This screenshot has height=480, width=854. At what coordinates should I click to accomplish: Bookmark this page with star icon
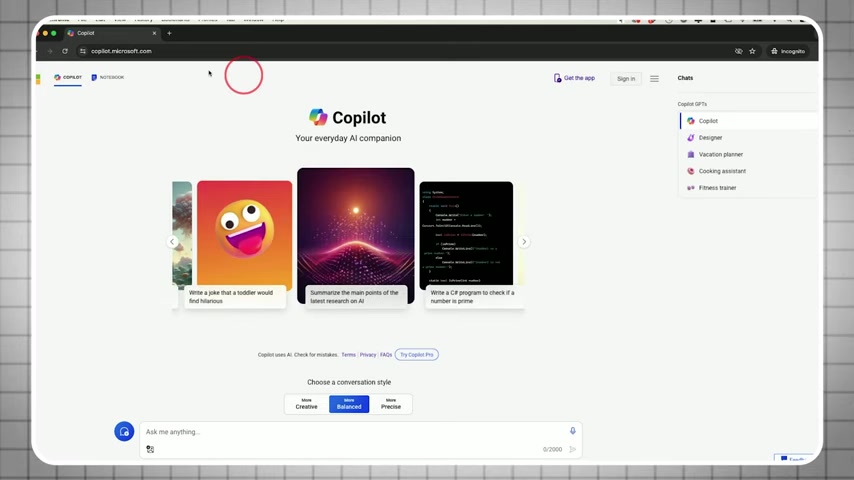click(x=752, y=51)
